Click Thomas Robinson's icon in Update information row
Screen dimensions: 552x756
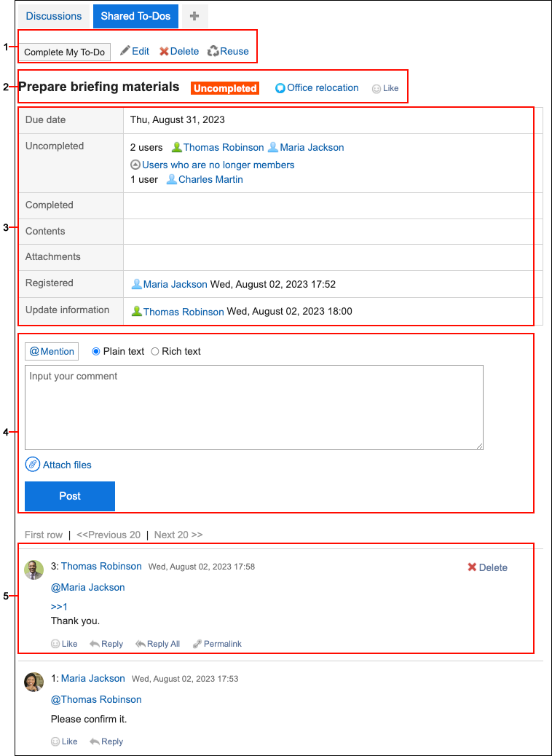click(x=136, y=312)
